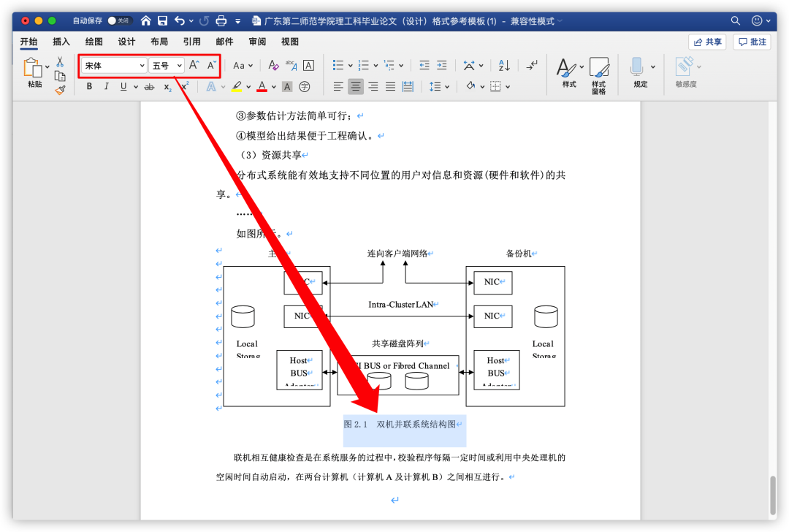Click the 规定 dictate button
Viewport: 789px width, 532px height.
(x=640, y=73)
